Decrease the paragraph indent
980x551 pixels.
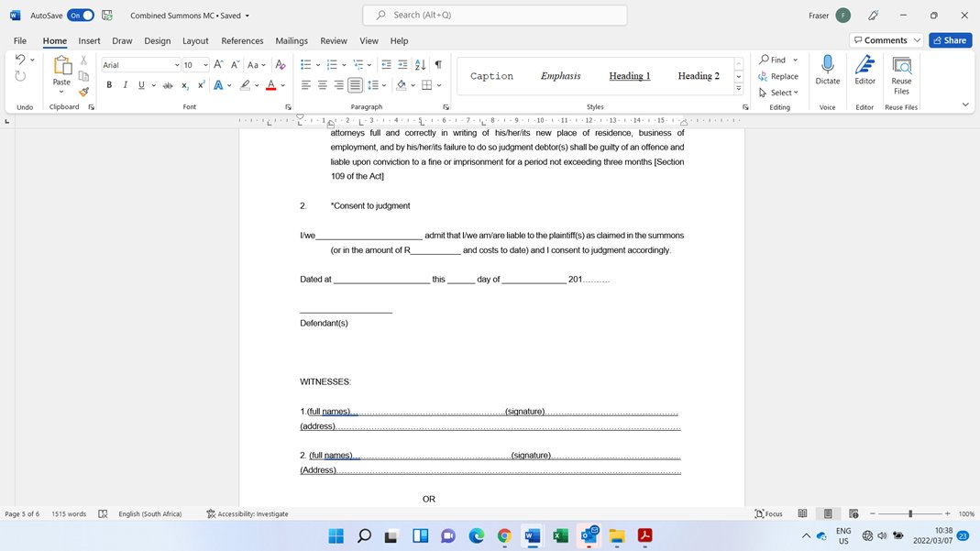pos(386,65)
